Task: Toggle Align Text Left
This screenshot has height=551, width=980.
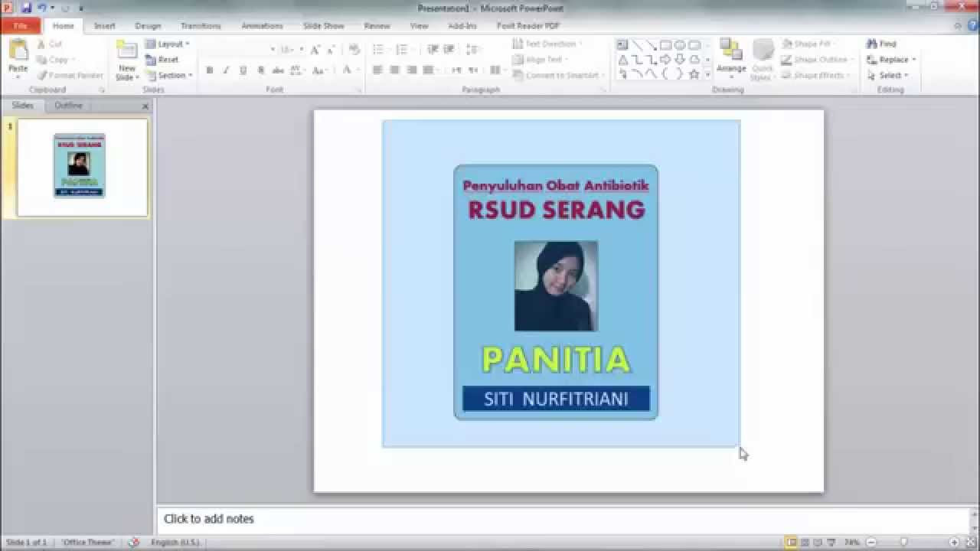Action: tap(377, 70)
